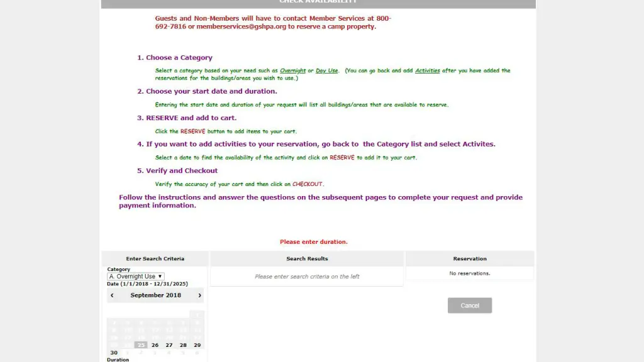Click the Cancel button
The height and width of the screenshot is (362, 644).
point(469,305)
